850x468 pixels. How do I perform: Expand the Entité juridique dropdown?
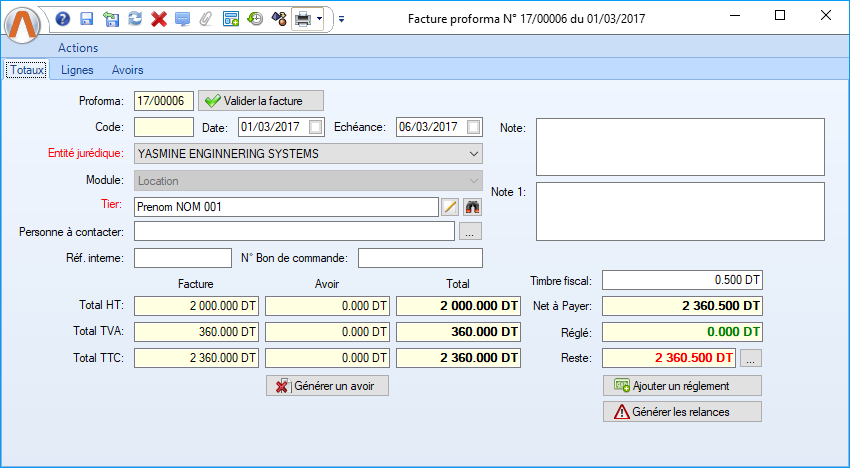coord(474,154)
